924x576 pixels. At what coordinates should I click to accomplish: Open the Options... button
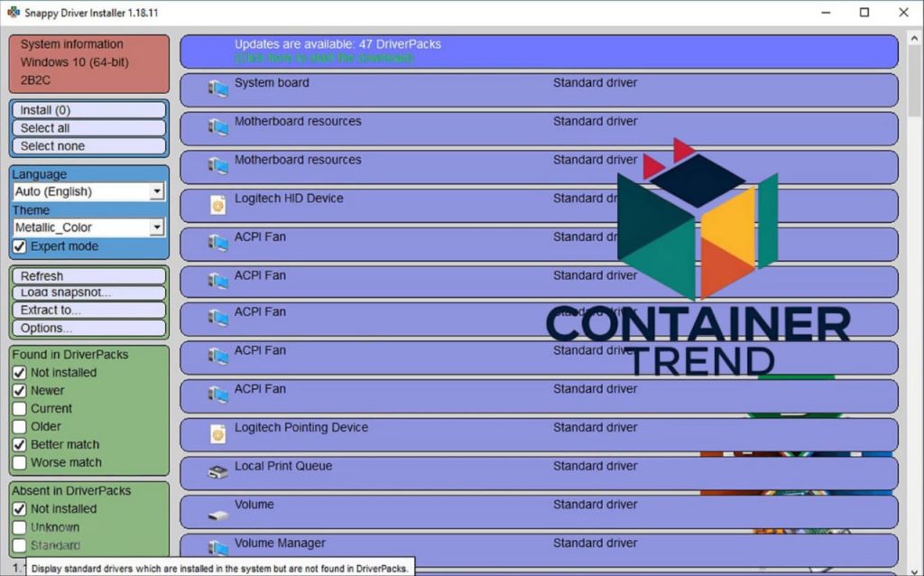tap(89, 328)
